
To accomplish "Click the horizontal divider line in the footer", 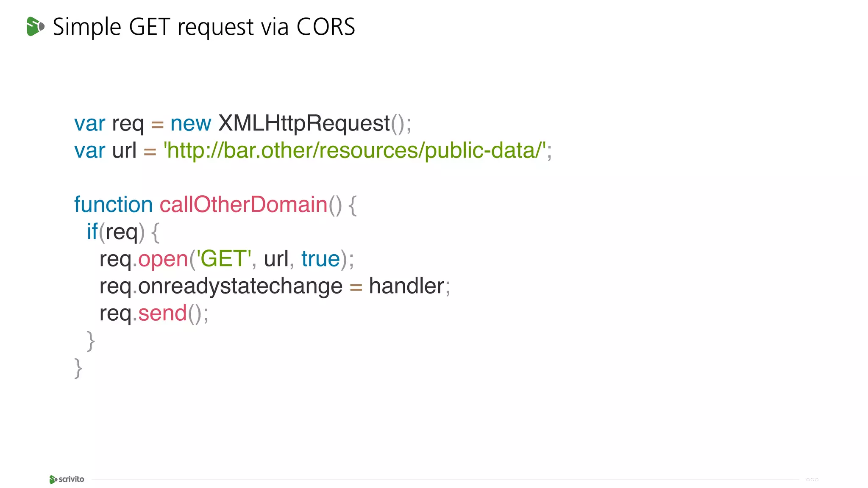I will tap(445, 480).
